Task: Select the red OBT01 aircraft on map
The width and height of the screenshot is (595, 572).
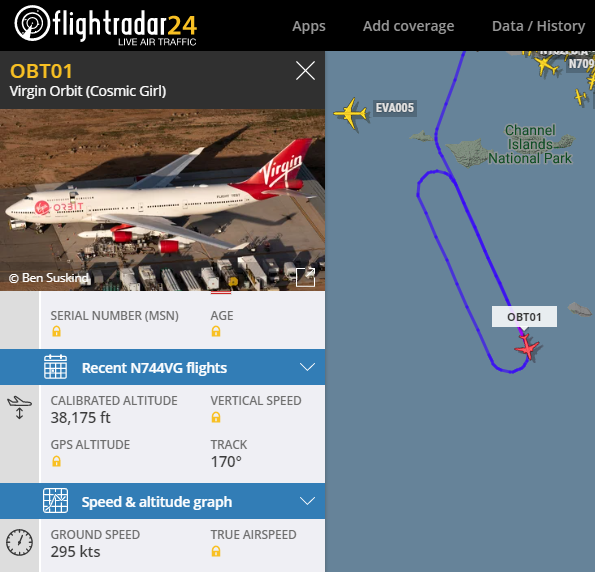Action: click(x=527, y=347)
